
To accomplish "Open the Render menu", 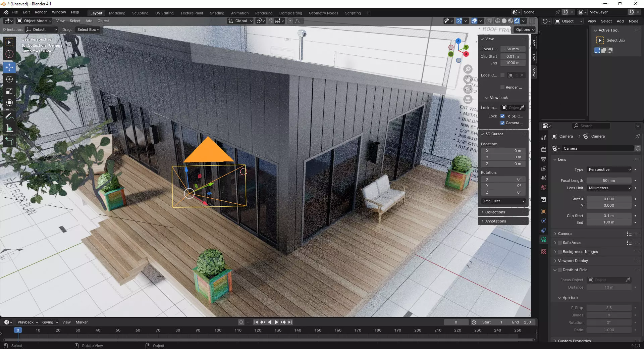I will click(41, 12).
